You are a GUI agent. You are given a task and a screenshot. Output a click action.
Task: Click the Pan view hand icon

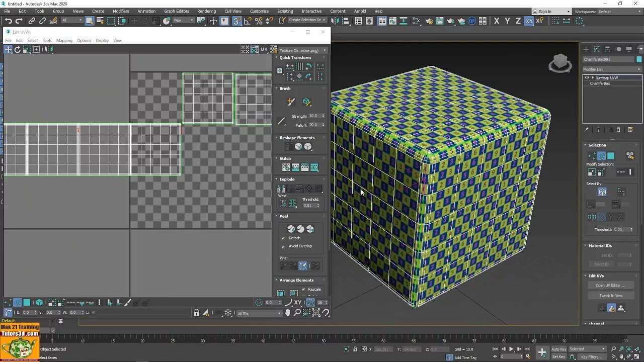287,313
